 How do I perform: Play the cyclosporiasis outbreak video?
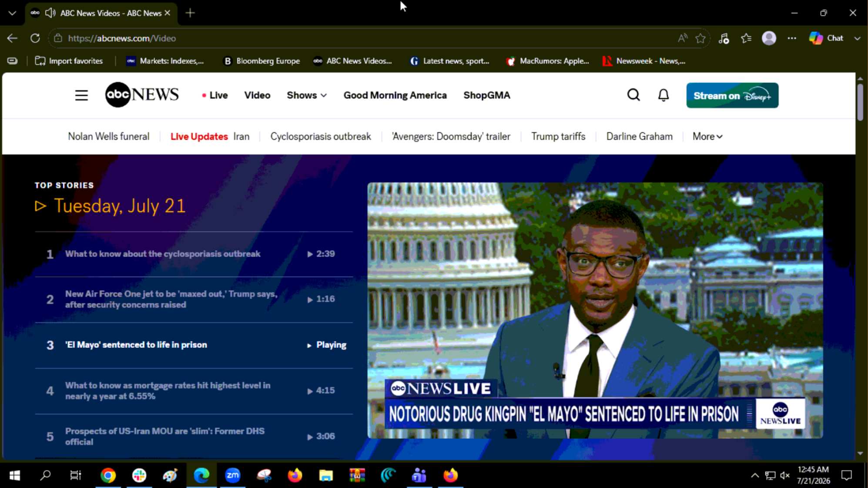tap(194, 254)
